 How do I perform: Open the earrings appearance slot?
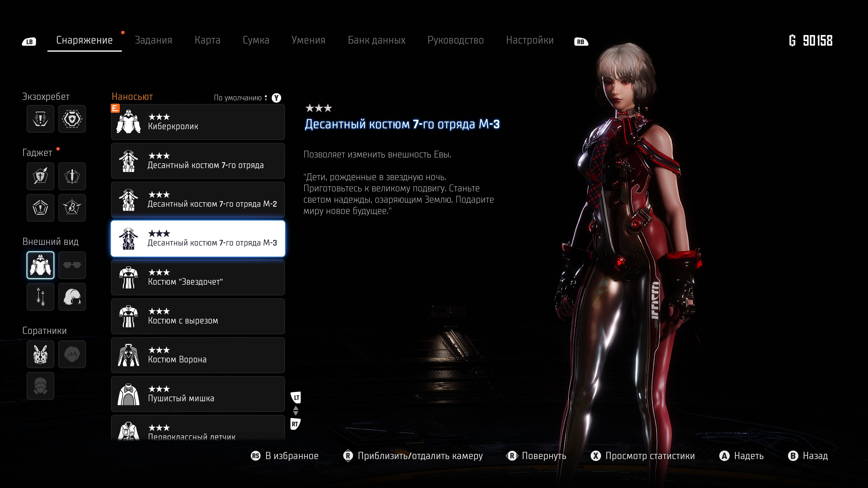[40, 297]
